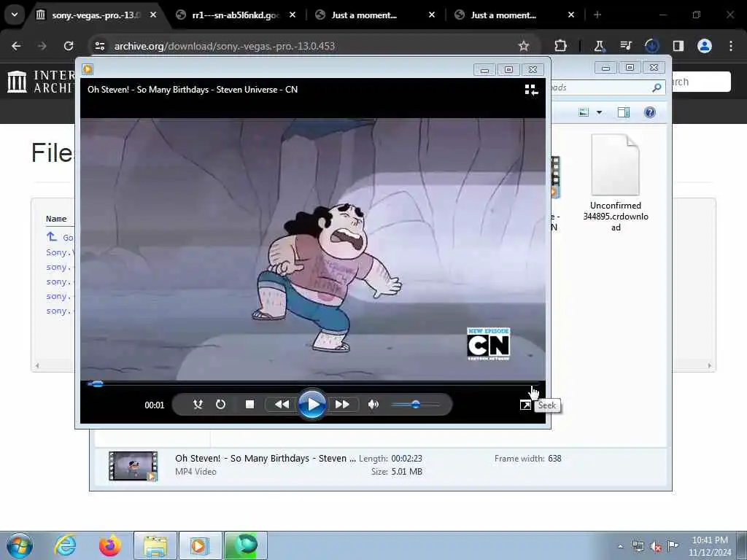Open the Chrome profile avatar
This screenshot has width=747, height=560.
coord(705,46)
